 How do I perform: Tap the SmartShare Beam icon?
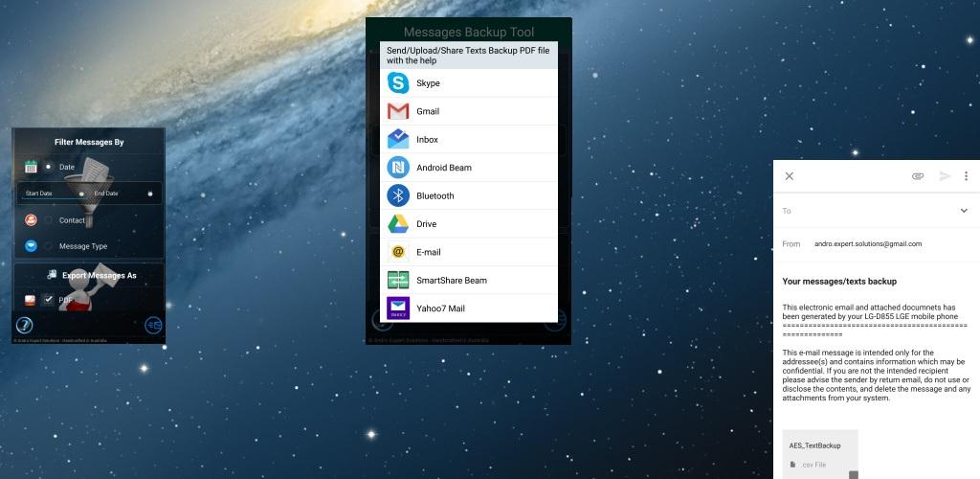click(x=397, y=280)
